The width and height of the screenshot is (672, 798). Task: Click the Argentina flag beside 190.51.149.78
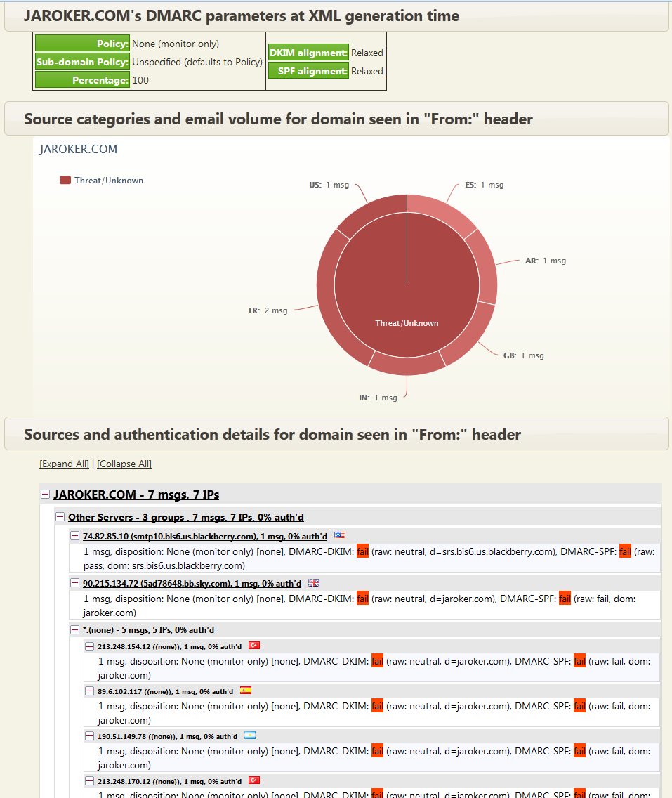tap(250, 735)
